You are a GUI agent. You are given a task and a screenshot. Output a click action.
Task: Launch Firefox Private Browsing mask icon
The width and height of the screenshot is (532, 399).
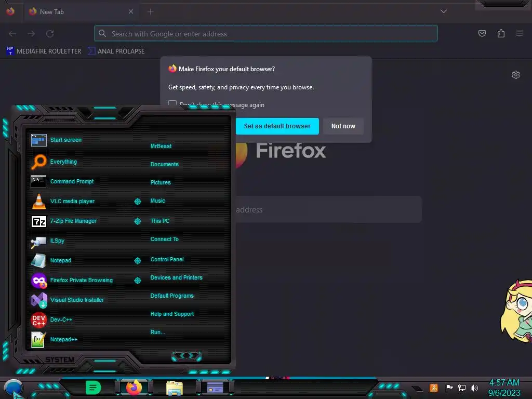(x=38, y=280)
